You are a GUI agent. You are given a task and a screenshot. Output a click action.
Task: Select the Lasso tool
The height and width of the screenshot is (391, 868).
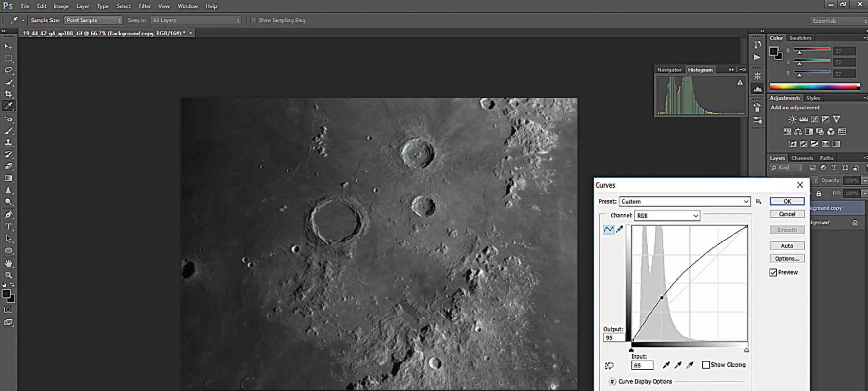click(x=9, y=70)
